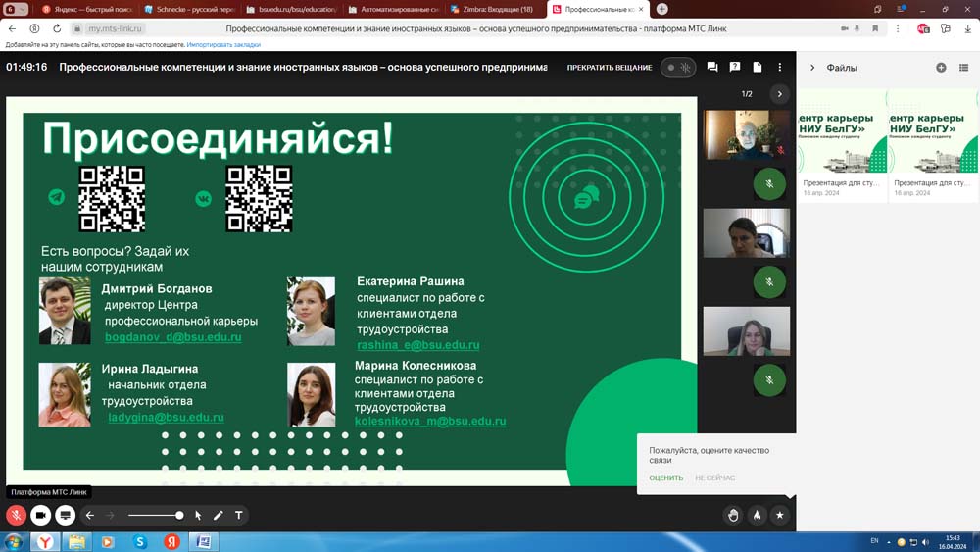
Task: Open the questions panel icon
Action: click(735, 68)
